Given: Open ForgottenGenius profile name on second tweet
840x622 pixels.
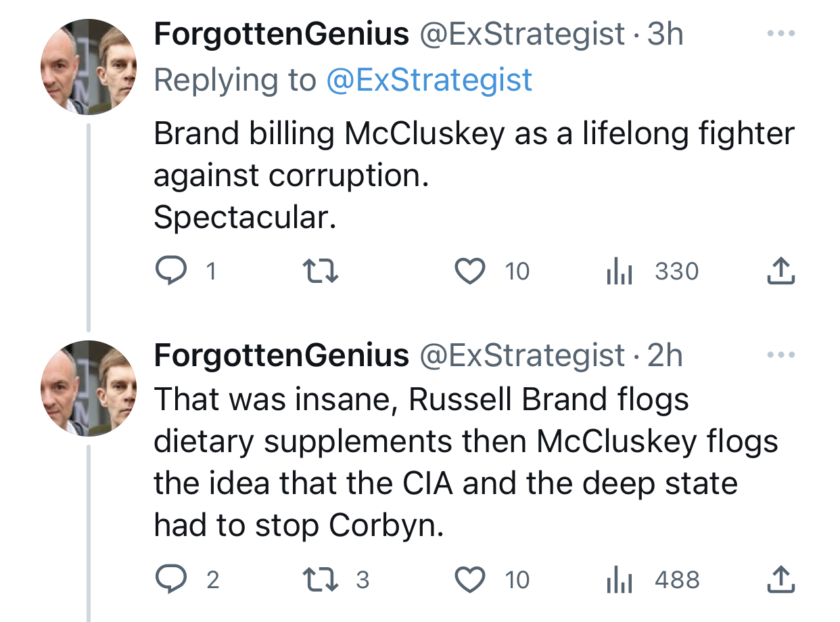Looking at the screenshot, I should click(281, 355).
